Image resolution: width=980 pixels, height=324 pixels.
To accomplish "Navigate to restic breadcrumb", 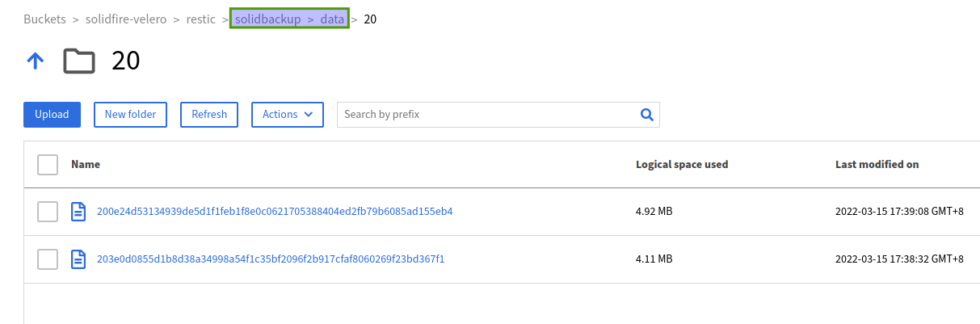I will coord(201,19).
